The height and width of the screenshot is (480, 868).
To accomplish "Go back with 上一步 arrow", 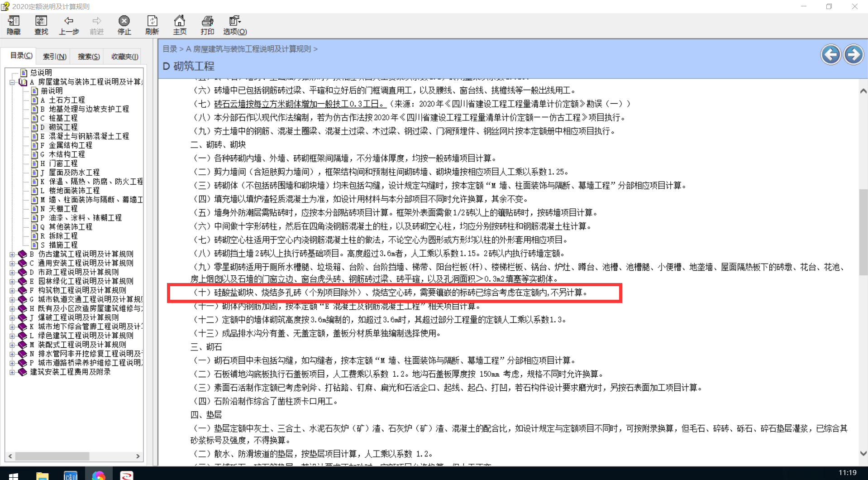I will [x=69, y=25].
